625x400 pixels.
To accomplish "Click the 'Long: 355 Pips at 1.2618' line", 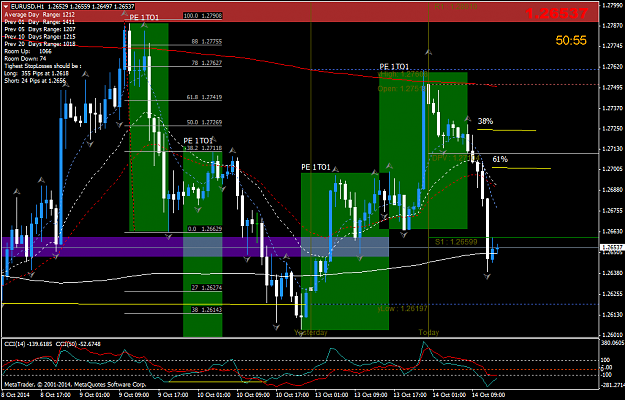I will [36, 73].
